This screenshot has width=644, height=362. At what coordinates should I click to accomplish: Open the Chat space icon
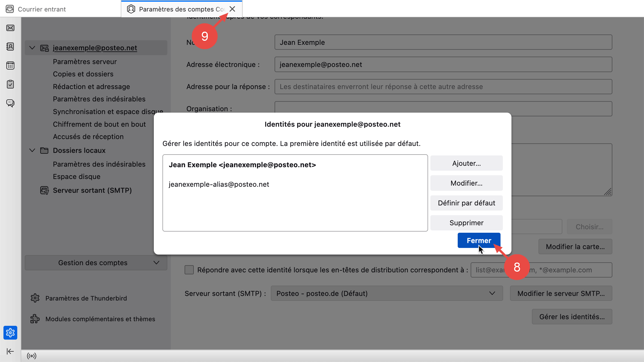pyautogui.click(x=10, y=103)
